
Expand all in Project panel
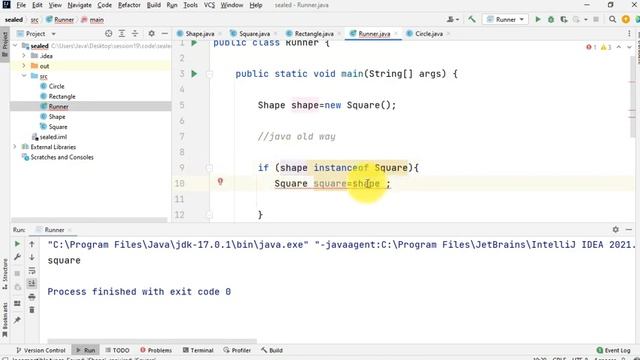pyautogui.click(x=122, y=33)
